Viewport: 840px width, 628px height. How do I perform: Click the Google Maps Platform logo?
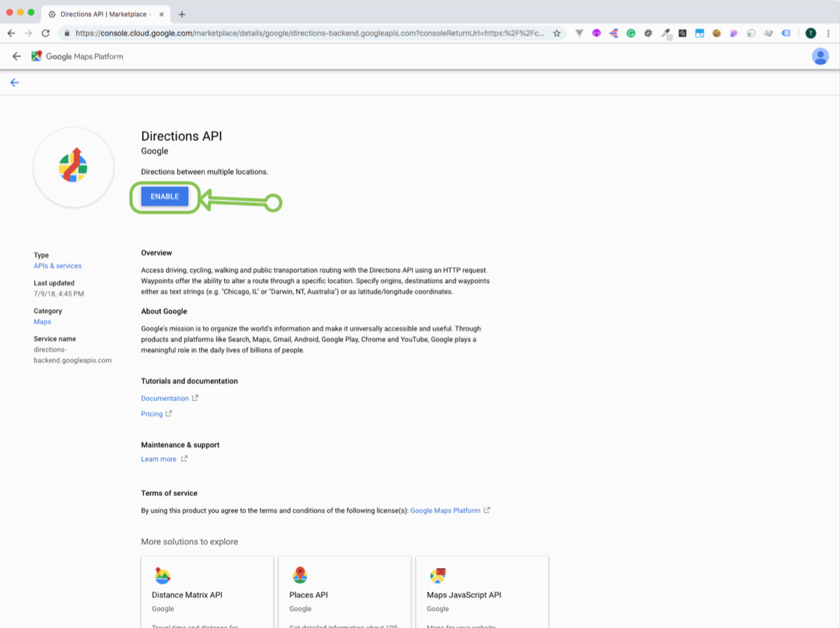coord(37,56)
